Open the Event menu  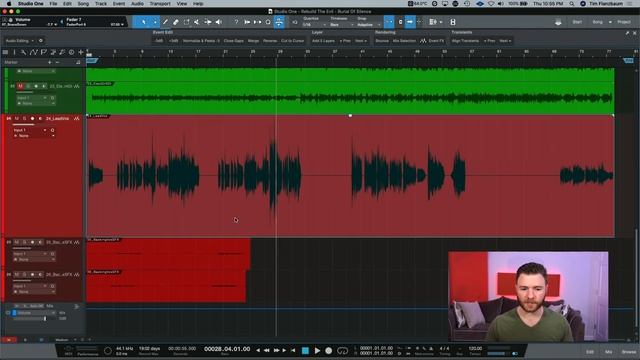coord(119,4)
